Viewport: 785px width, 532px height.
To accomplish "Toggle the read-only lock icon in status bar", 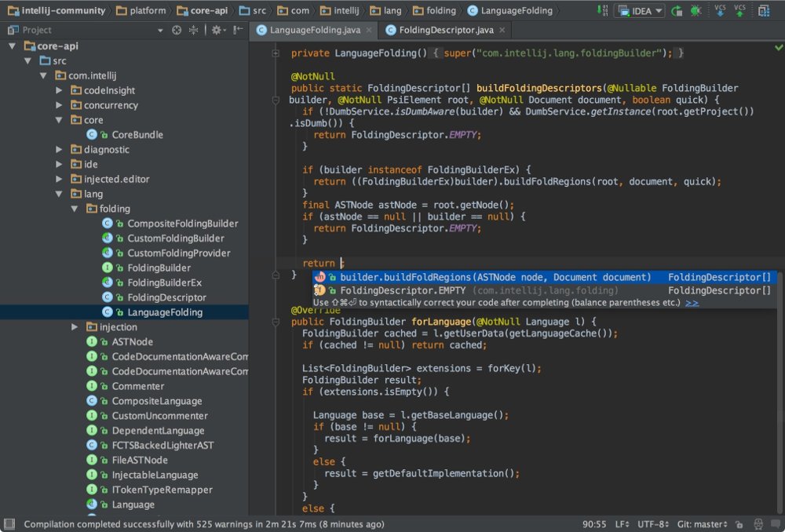I will 739,524.
